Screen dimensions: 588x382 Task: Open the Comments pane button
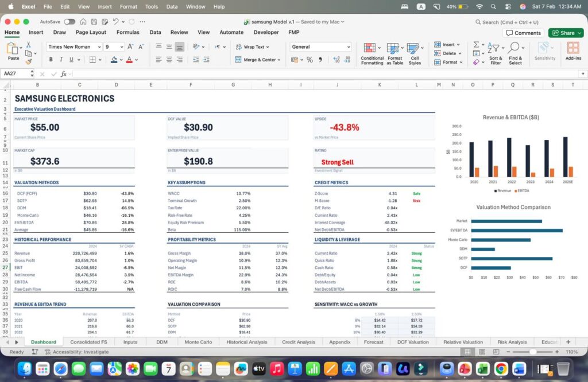point(523,33)
